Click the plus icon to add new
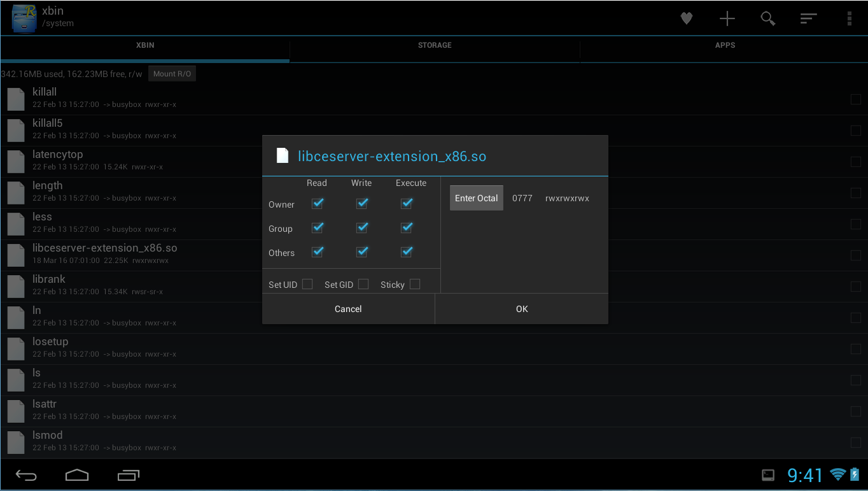The image size is (868, 491). (727, 18)
